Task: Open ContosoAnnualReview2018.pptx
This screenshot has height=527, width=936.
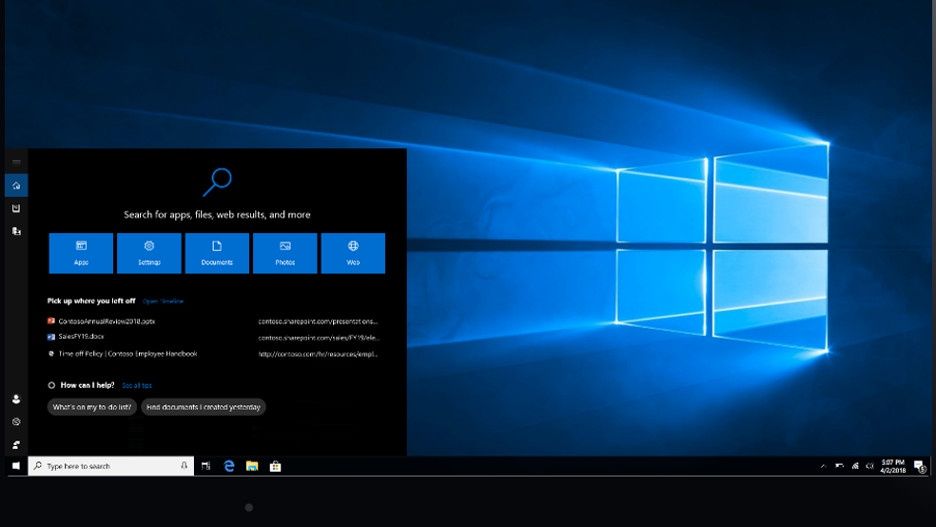Action: click(x=107, y=321)
